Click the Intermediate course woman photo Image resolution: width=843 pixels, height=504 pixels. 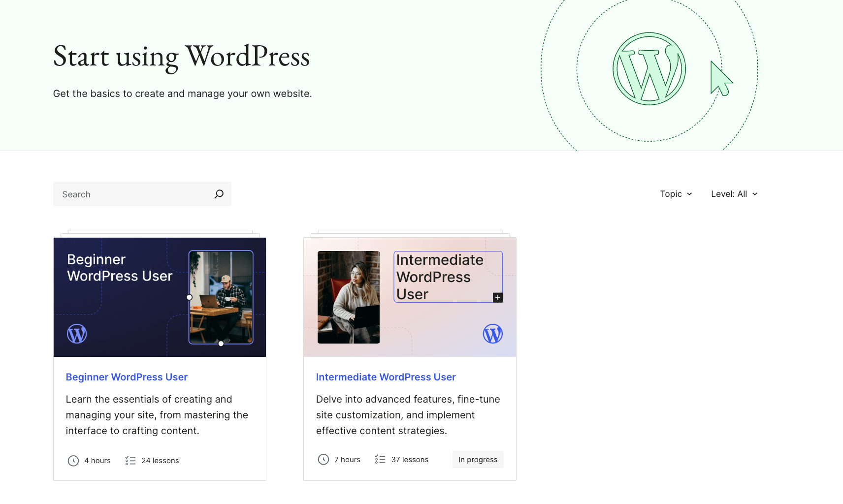pyautogui.click(x=349, y=297)
